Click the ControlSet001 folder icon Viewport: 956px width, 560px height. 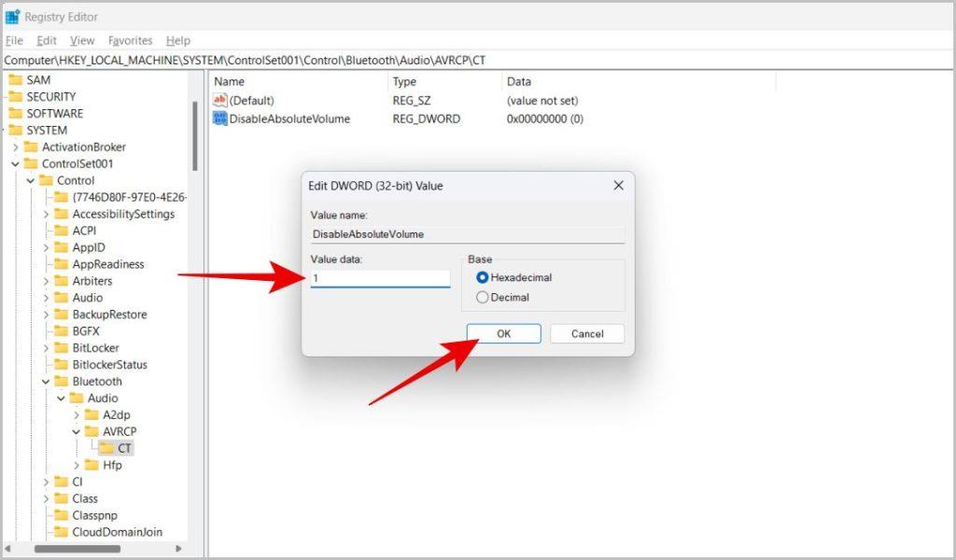(x=31, y=163)
